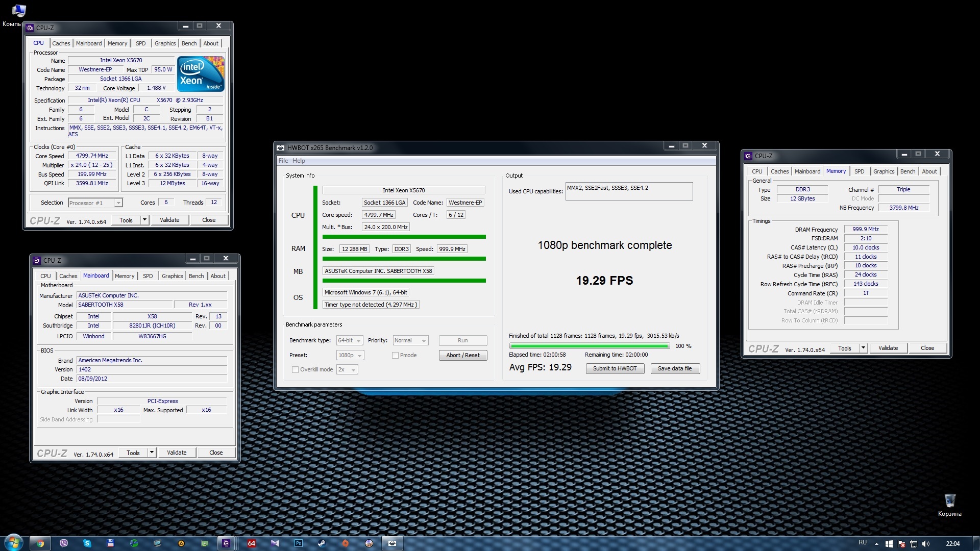
Task: Click the floppy disk taskbar icon
Action: click(x=110, y=543)
